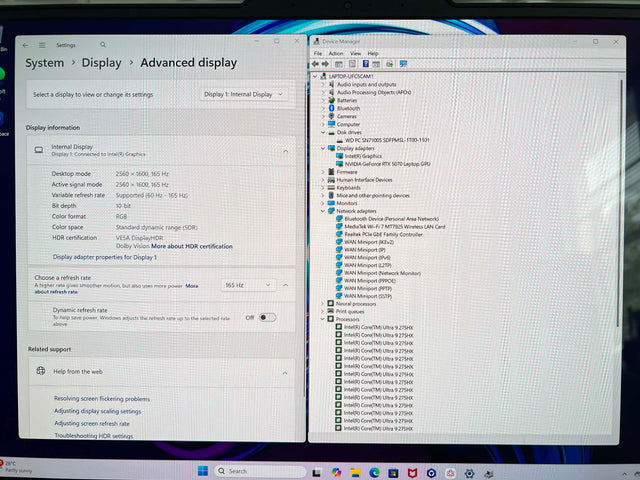This screenshot has width=640, height=480.
Task: Select the Cameras category icon
Action: 331,116
